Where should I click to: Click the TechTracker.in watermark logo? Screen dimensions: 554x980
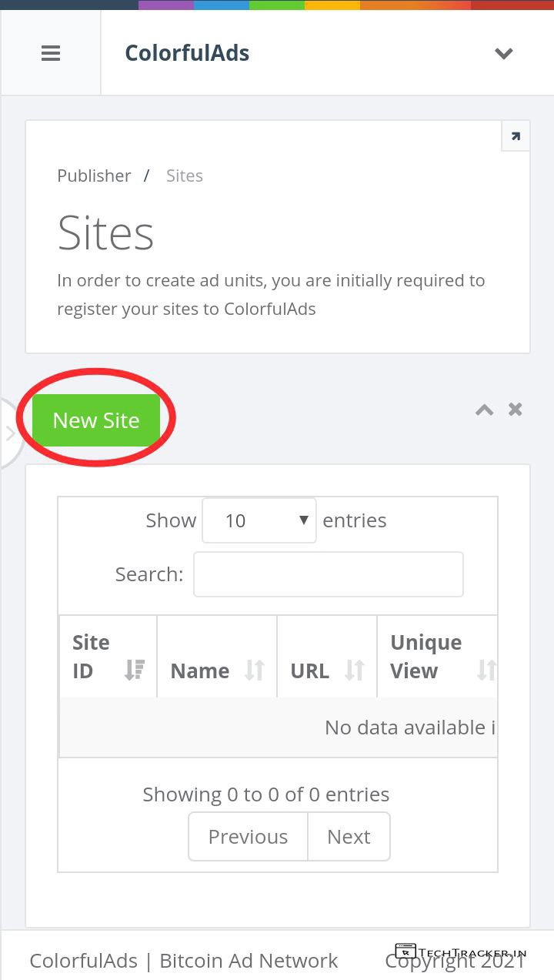pos(460,952)
